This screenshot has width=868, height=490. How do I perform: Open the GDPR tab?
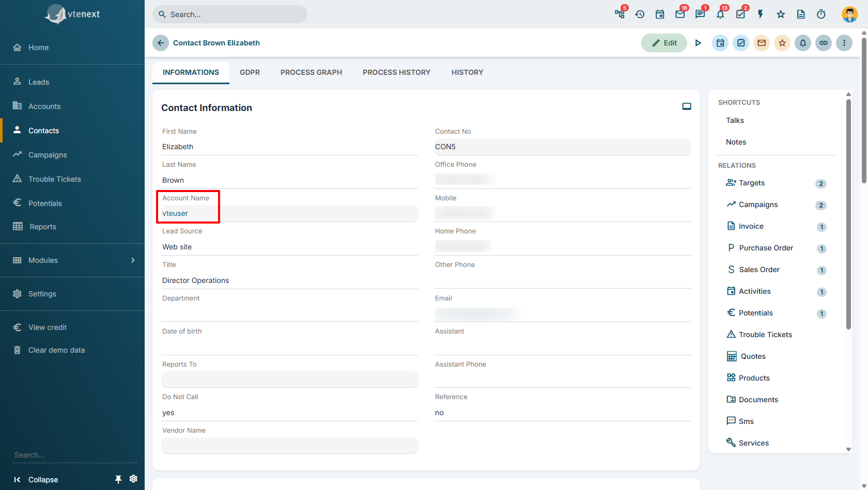pyautogui.click(x=250, y=72)
